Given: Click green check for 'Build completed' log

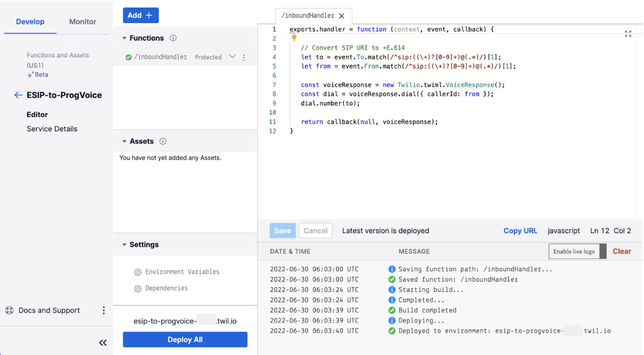Looking at the screenshot, I should click(x=392, y=310).
